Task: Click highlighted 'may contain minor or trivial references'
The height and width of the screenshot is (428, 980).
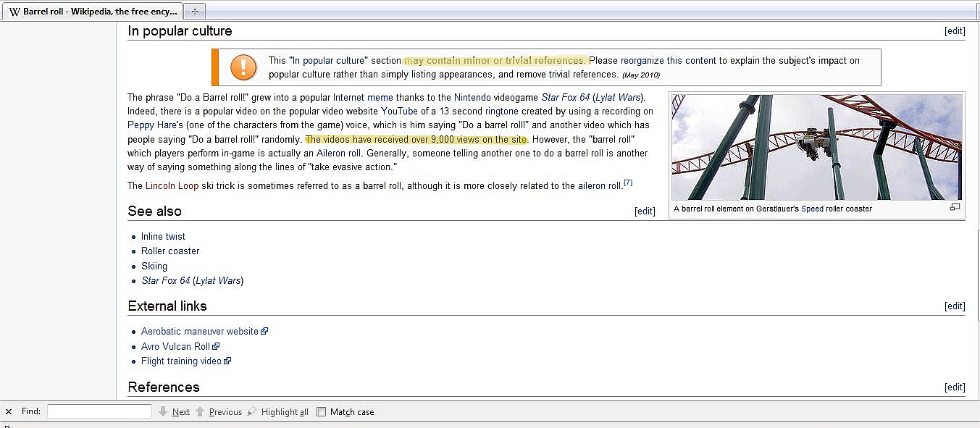Action: (496, 61)
